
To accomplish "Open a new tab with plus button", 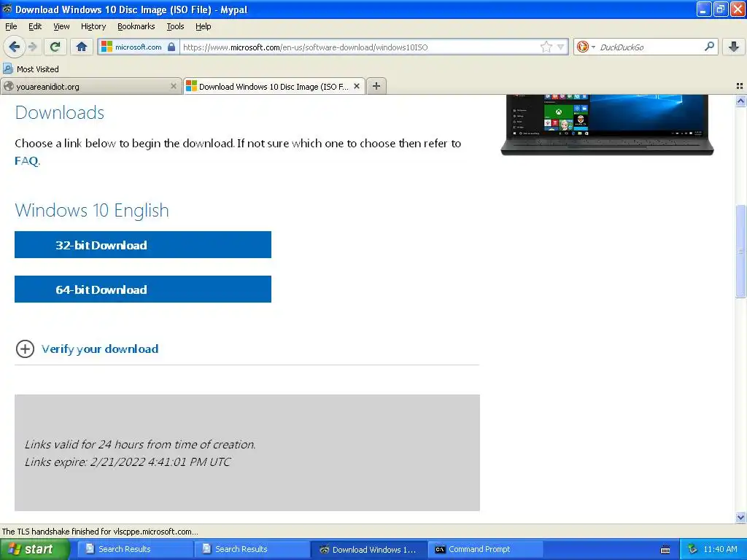I will pyautogui.click(x=376, y=86).
